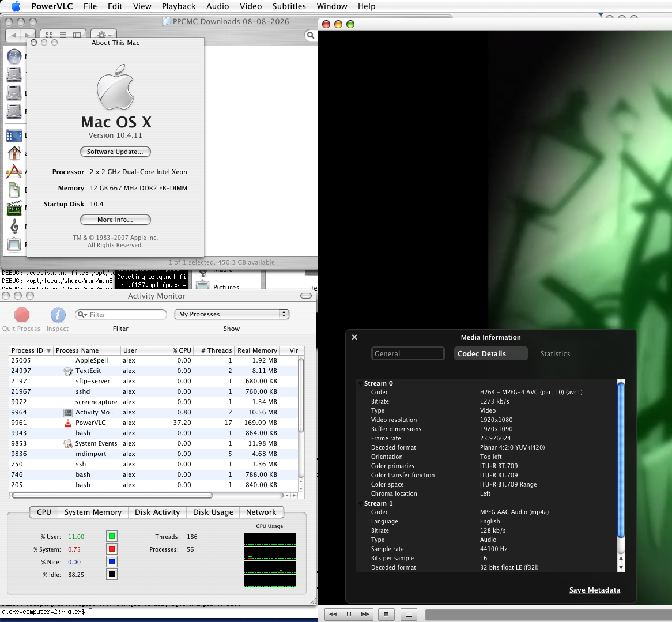Select the Desktop icon in Finder sidebar

click(14, 135)
